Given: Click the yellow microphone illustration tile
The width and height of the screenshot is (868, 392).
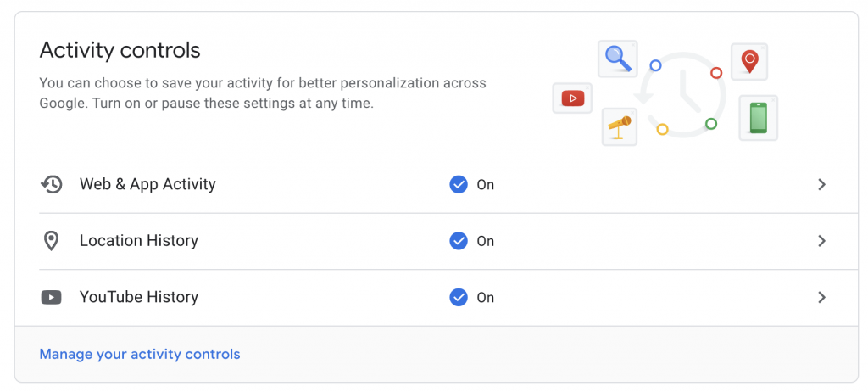Looking at the screenshot, I should [620, 127].
